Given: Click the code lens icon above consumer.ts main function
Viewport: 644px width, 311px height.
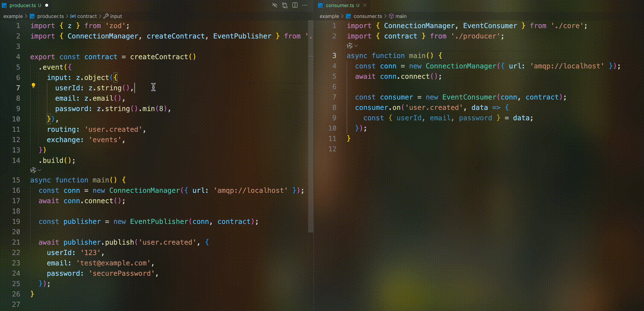Looking at the screenshot, I should coord(350,46).
